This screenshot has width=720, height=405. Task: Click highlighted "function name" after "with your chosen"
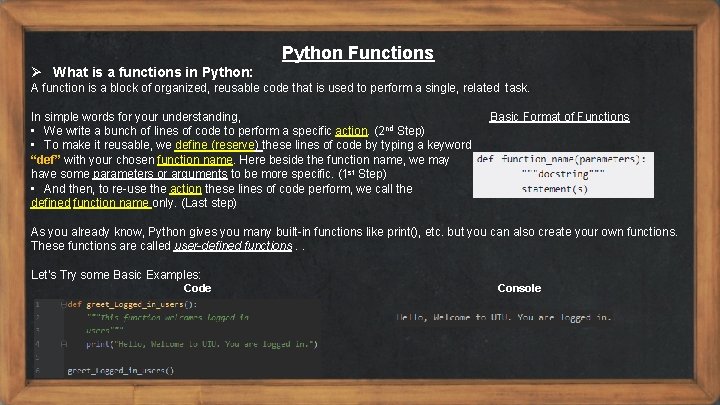click(195, 160)
